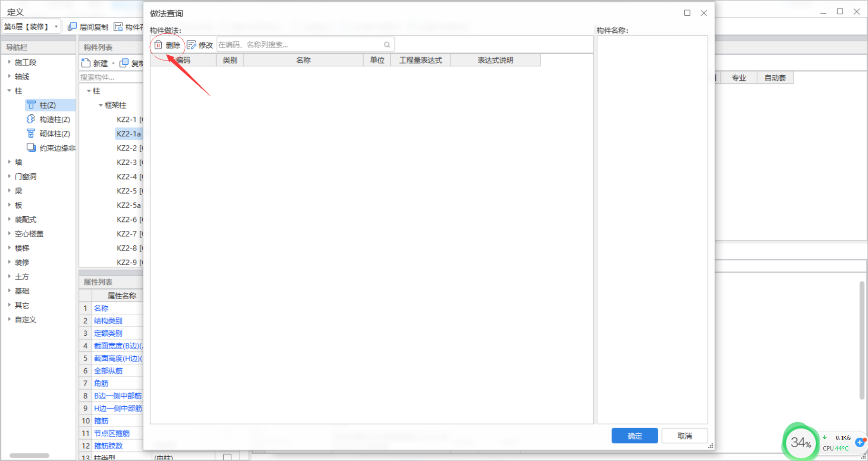Select KZ2-5a in the component list

click(x=129, y=205)
